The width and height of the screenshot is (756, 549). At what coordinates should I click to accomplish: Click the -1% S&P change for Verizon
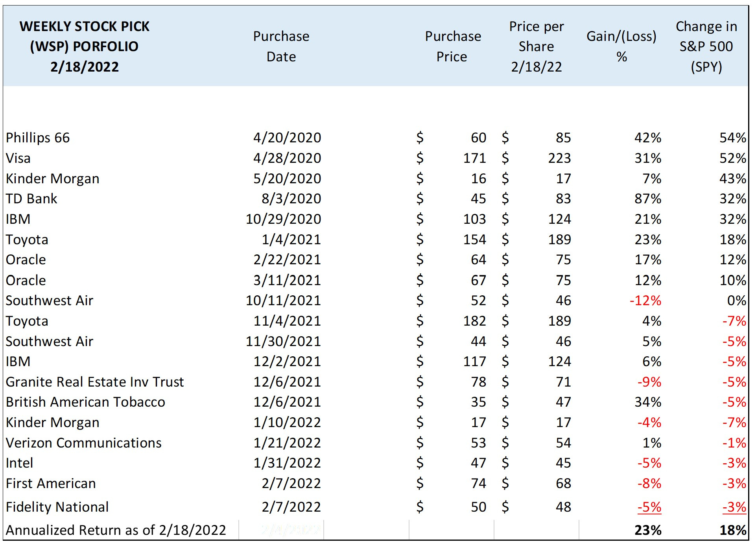tap(734, 443)
